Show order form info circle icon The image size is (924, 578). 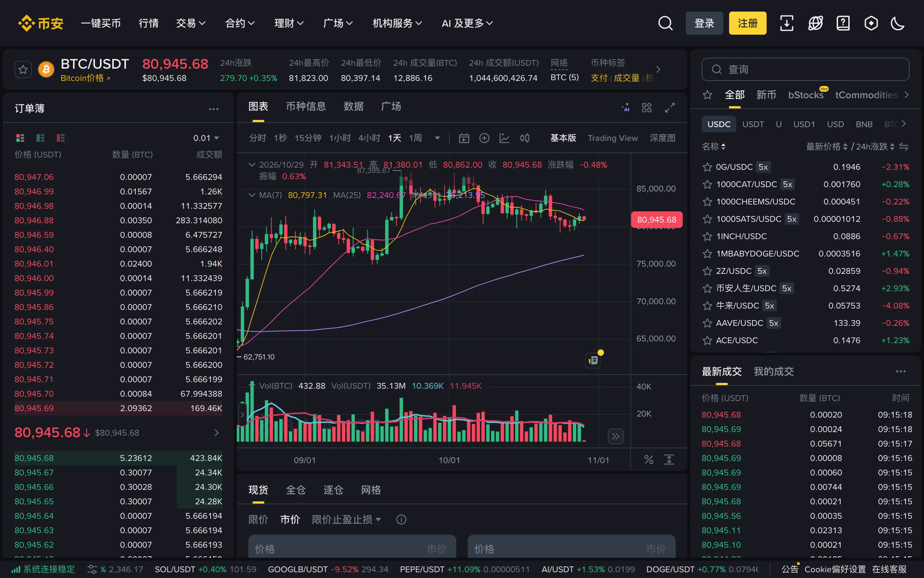tap(401, 519)
